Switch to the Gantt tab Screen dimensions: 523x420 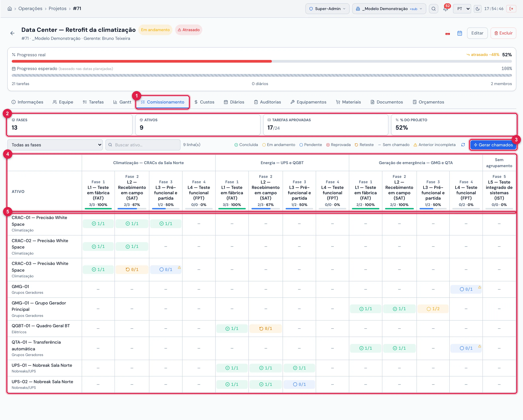point(122,102)
